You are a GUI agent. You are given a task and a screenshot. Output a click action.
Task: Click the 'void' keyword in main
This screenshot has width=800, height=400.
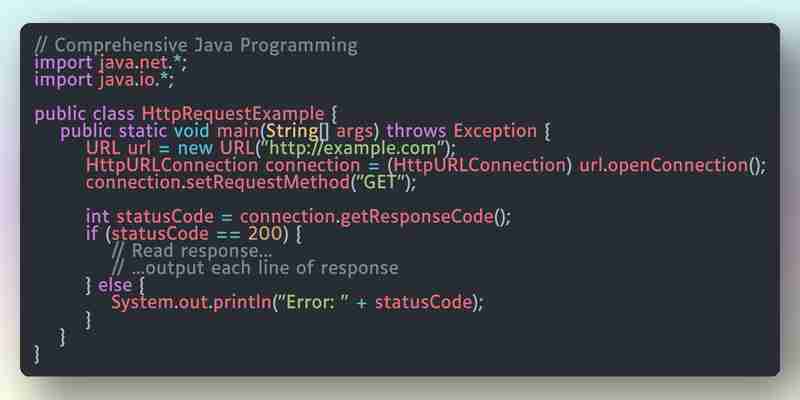click(x=191, y=131)
